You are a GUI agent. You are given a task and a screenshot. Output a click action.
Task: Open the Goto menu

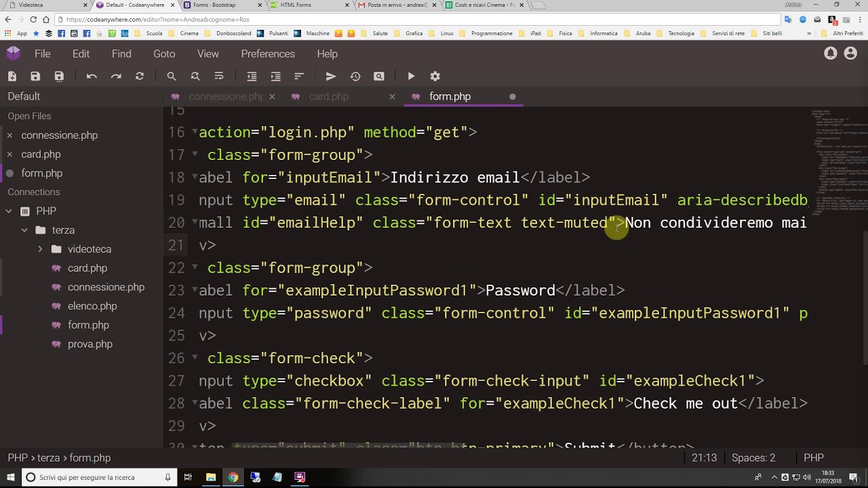coord(164,54)
